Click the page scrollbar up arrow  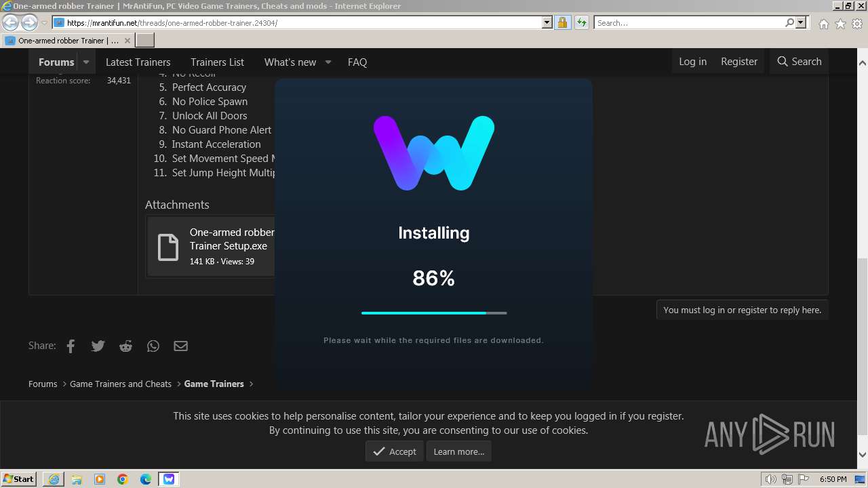863,62
